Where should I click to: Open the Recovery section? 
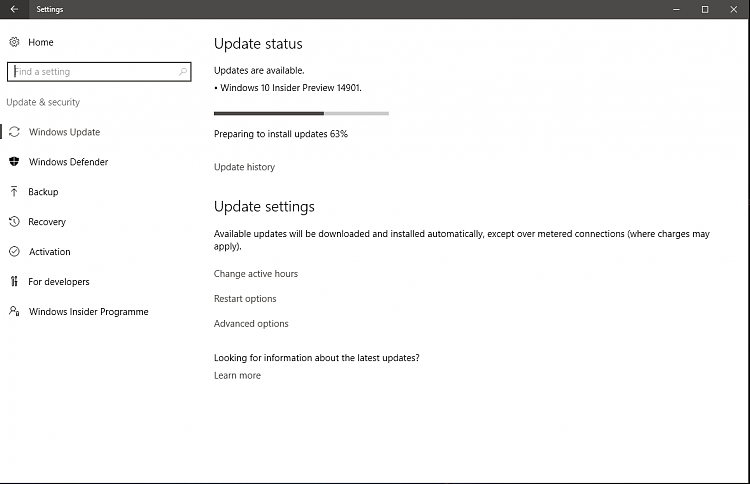[x=47, y=222]
